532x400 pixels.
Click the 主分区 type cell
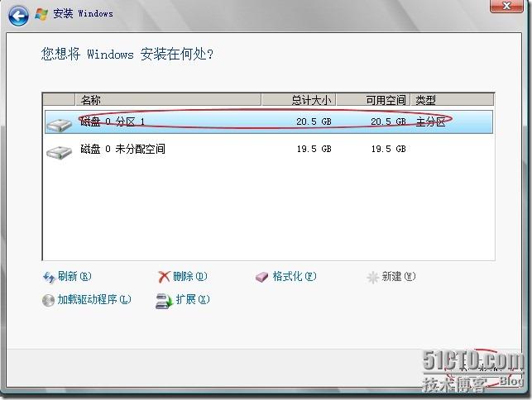[x=430, y=121]
